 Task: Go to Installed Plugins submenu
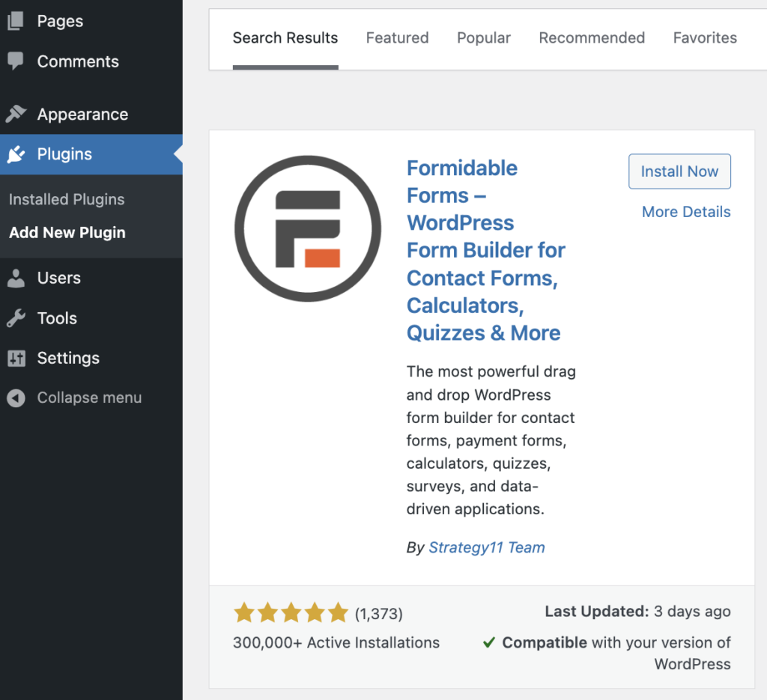(67, 199)
